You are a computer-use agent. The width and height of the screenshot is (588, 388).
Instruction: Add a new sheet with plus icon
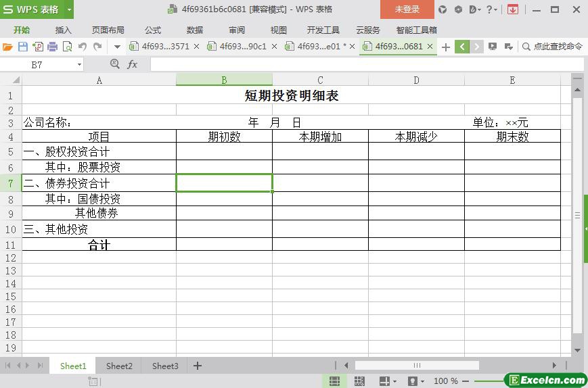[198, 366]
